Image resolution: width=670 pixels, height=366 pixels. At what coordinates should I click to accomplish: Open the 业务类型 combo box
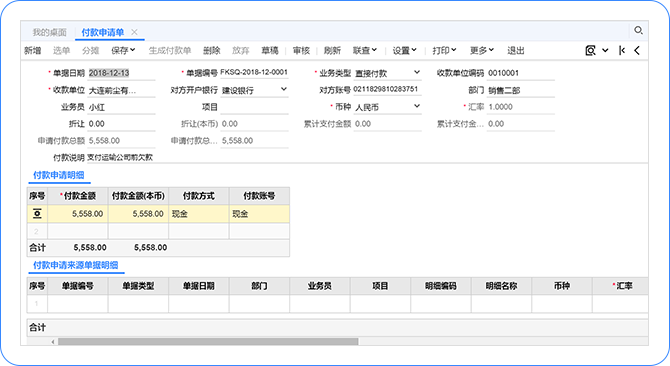coord(388,73)
